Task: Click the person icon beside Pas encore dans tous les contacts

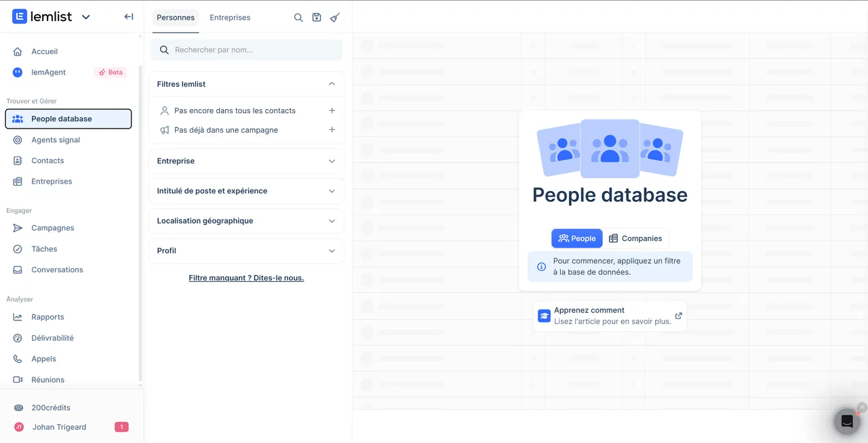Action: 165,110
